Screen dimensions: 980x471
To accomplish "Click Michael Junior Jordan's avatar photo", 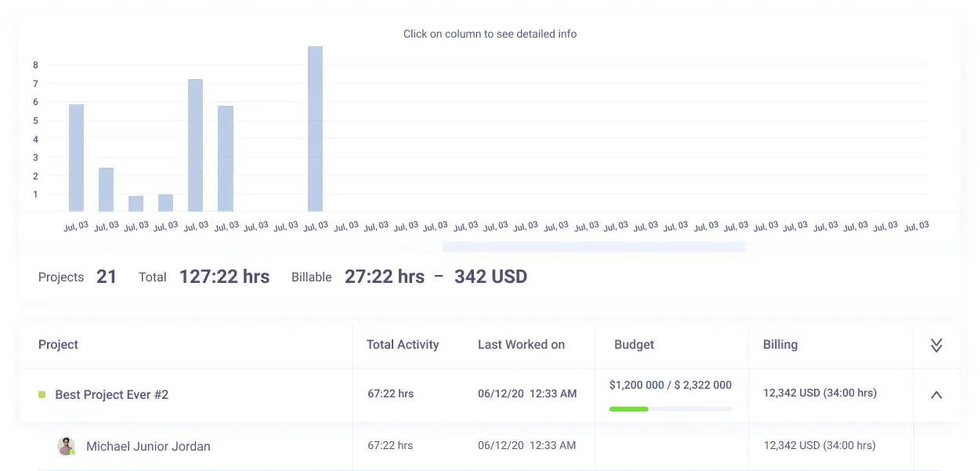I will click(x=66, y=446).
